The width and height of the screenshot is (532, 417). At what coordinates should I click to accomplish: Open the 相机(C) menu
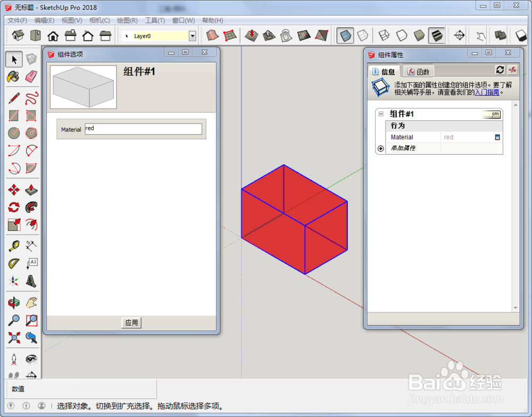[100, 20]
